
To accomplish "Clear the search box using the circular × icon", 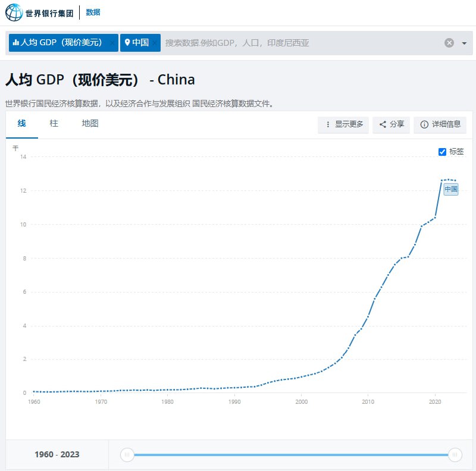I will [450, 42].
